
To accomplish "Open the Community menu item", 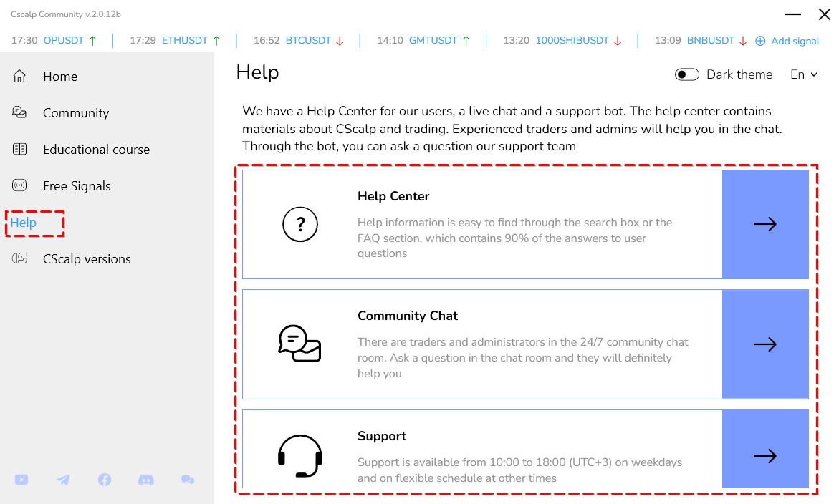I will 76,113.
